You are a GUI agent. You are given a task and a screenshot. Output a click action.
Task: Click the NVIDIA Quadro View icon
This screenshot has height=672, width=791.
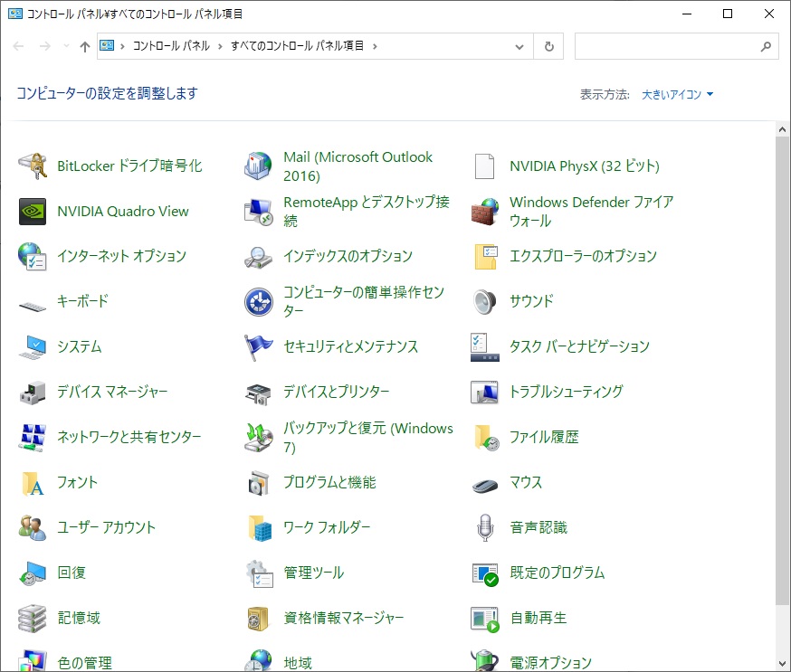(x=33, y=212)
